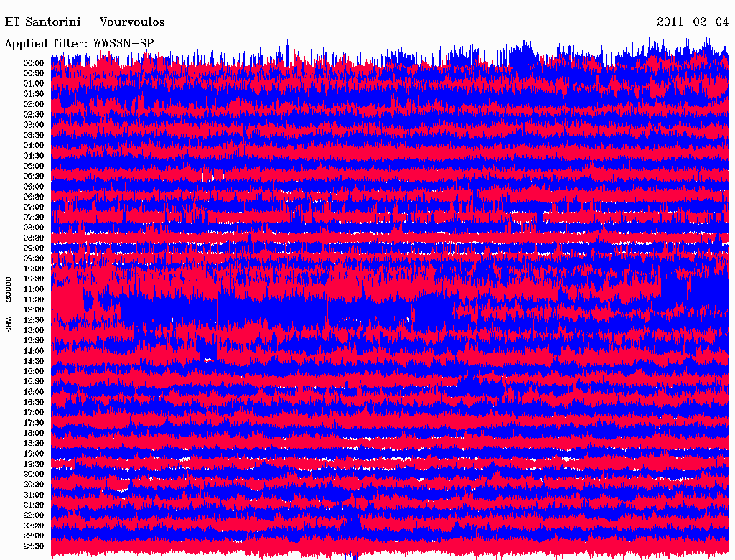Viewport: 735px width, 560px height.
Task: Select the 10:30 time label
Action: 34,279
